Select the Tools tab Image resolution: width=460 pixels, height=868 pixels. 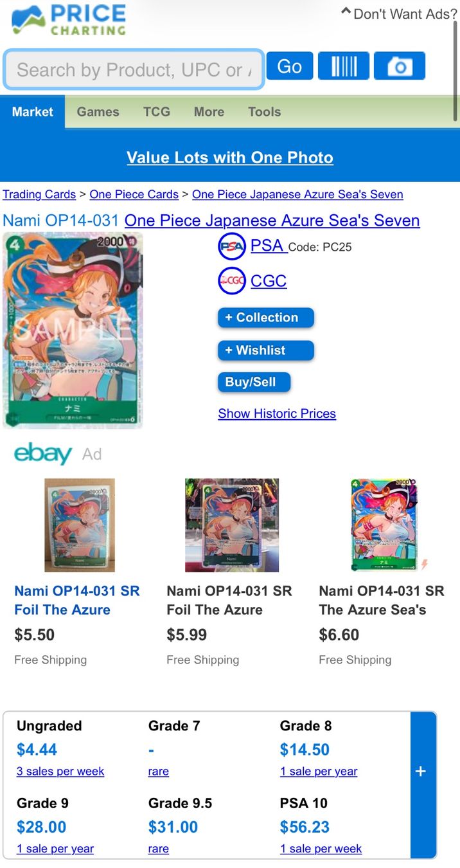265,112
